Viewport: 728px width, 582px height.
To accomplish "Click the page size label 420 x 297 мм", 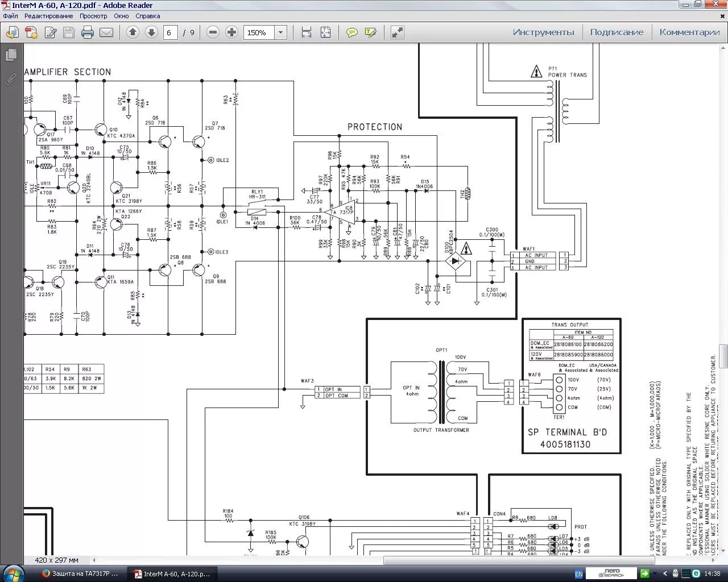I will point(56,560).
